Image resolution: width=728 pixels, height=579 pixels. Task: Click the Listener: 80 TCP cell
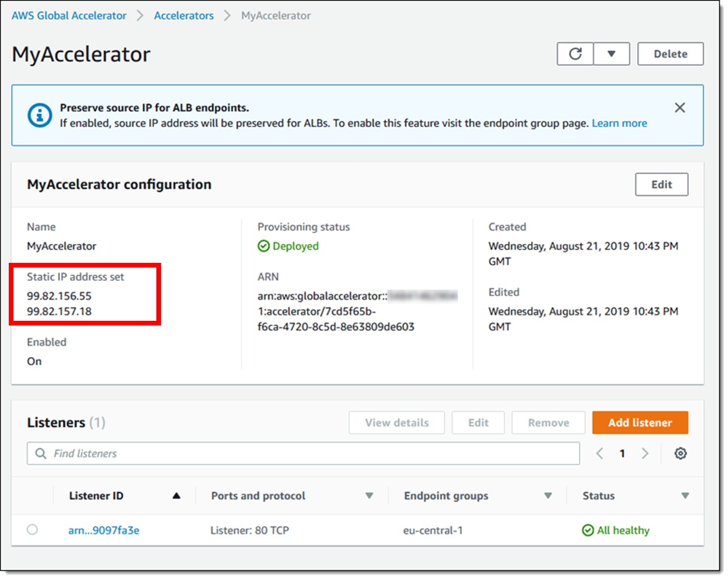point(250,530)
